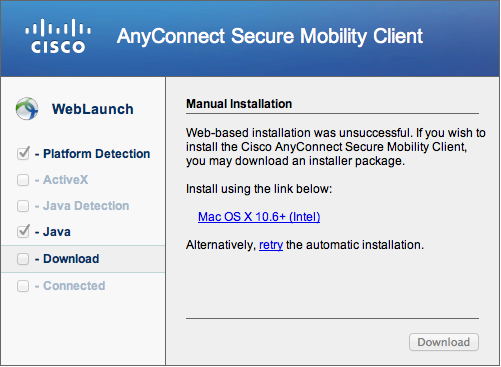Open the Mac OS X 10.6+ (Intel) link
Image resolution: width=501 pixels, height=367 pixels.
point(259,217)
